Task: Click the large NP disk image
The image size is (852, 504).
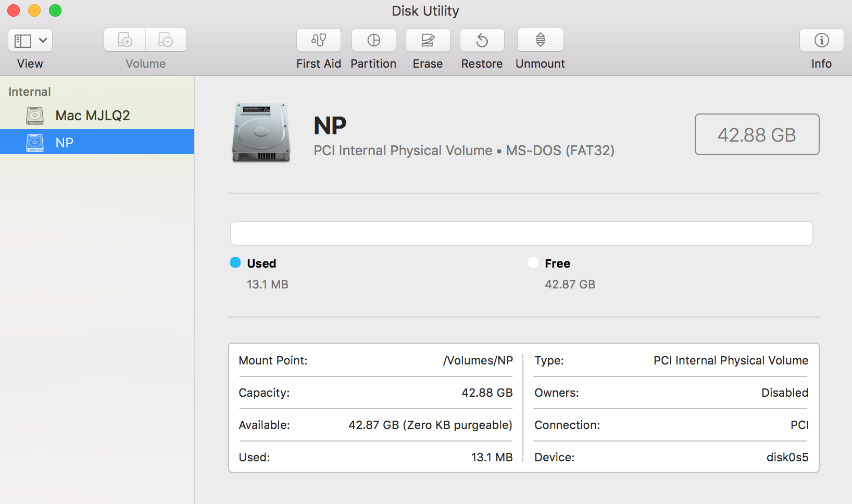Action: [261, 133]
